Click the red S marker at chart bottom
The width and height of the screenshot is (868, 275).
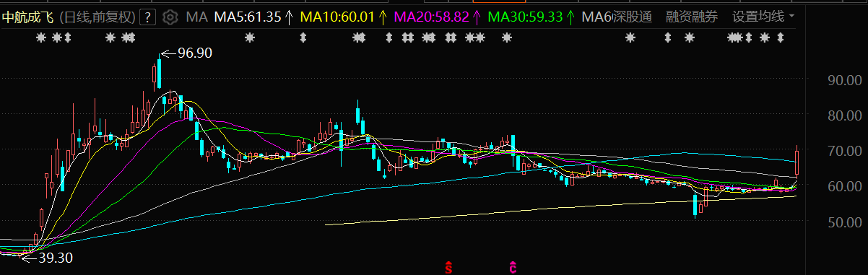click(448, 268)
